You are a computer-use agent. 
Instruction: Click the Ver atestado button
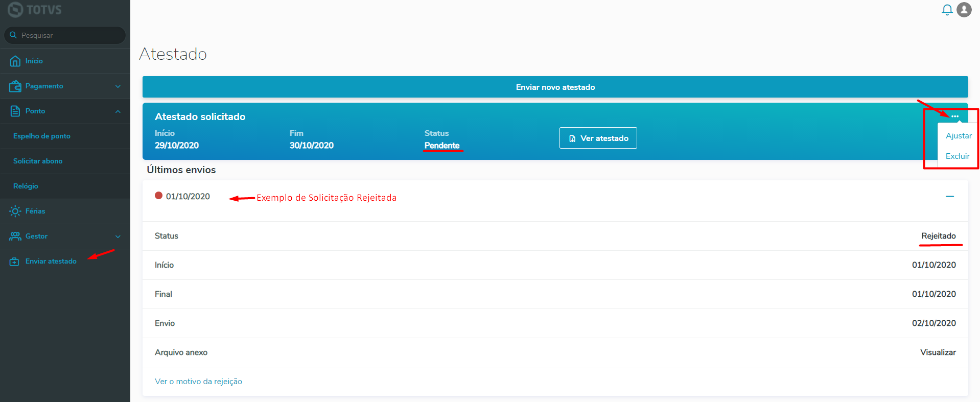click(x=598, y=138)
